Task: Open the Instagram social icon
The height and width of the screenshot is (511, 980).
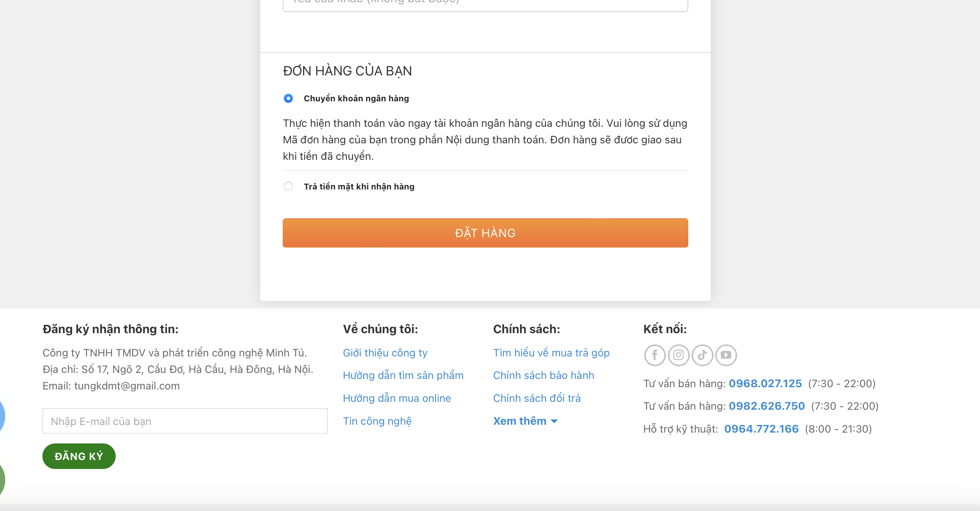Action: pos(678,355)
